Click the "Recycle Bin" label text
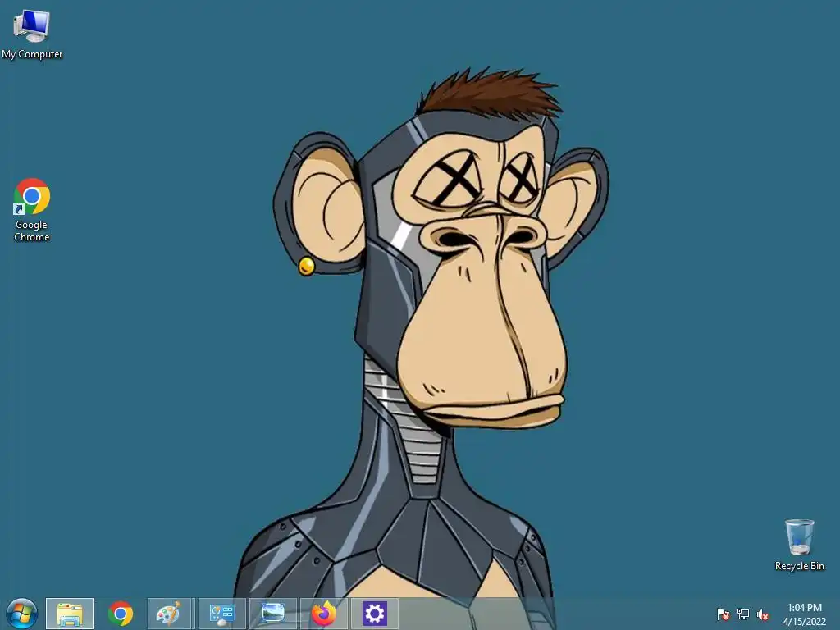 coord(799,566)
